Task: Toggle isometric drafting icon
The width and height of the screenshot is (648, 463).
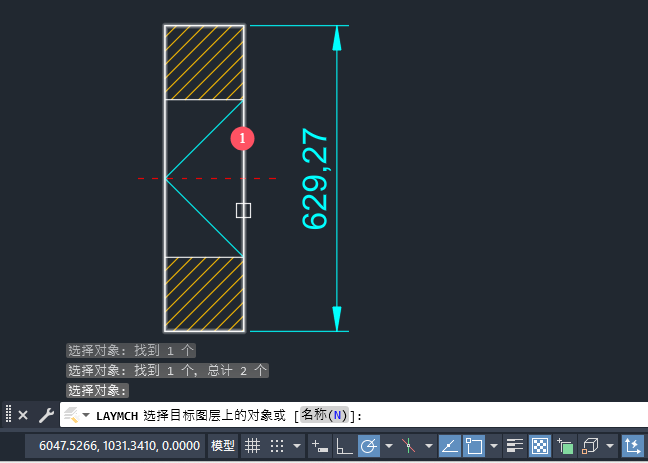Action: [x=408, y=446]
